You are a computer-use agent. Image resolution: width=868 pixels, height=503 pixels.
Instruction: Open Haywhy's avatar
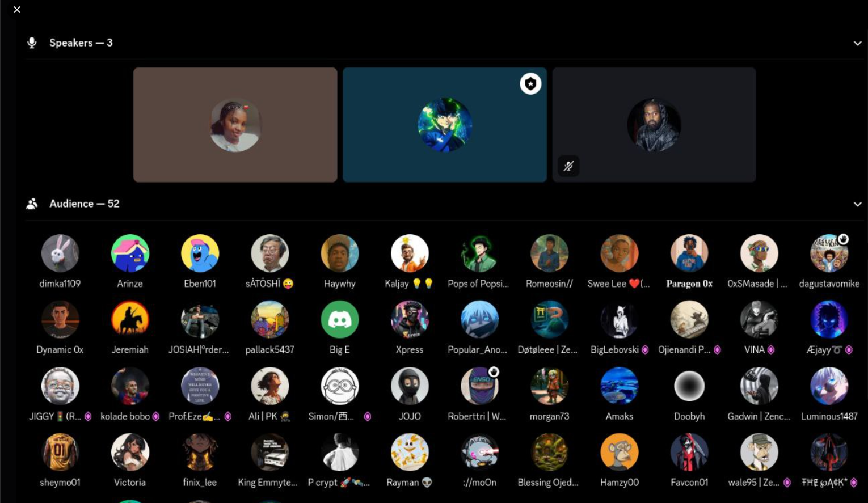(x=340, y=253)
